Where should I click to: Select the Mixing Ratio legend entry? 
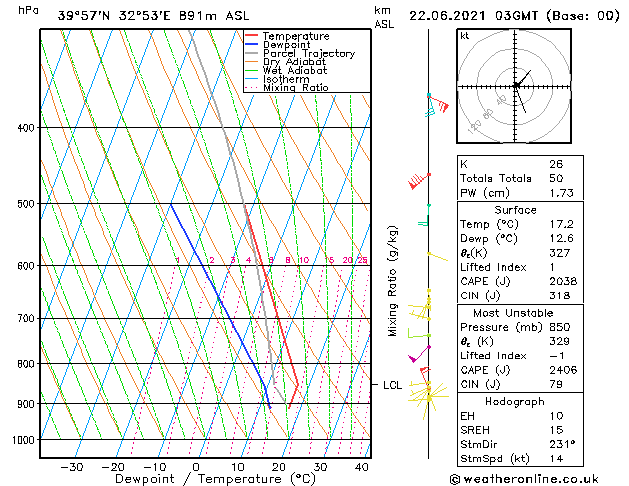(x=296, y=88)
